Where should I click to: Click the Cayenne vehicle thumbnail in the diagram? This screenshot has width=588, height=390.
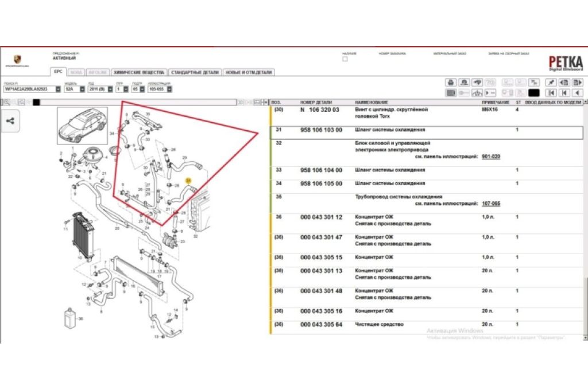click(83, 126)
